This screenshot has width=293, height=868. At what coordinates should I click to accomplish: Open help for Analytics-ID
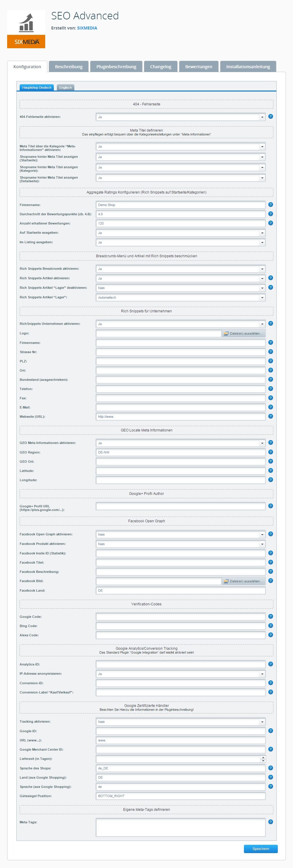pyautogui.click(x=270, y=664)
